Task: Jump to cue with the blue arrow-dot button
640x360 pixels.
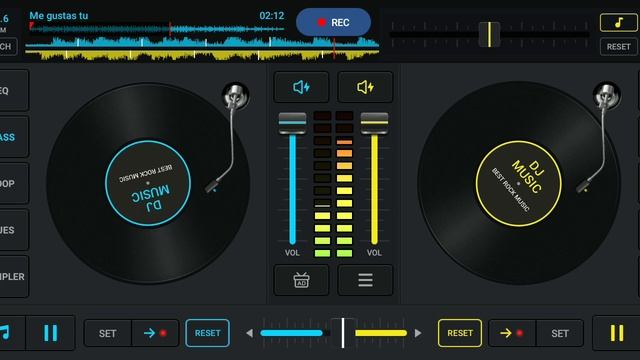Action: point(155,333)
